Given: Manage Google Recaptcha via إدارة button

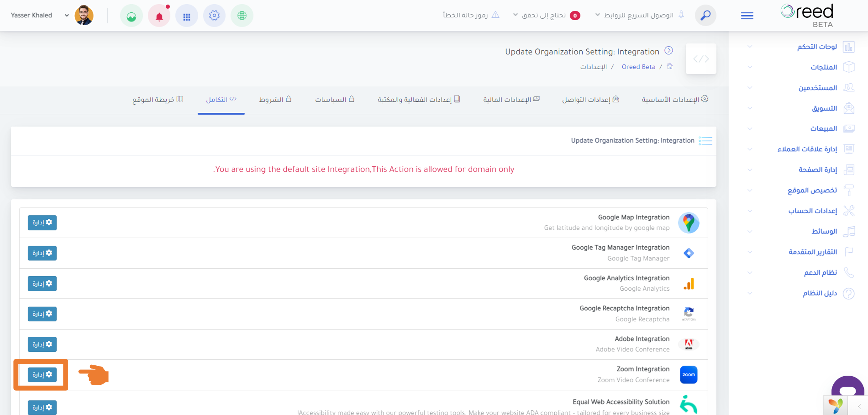Looking at the screenshot, I should click(x=42, y=314).
